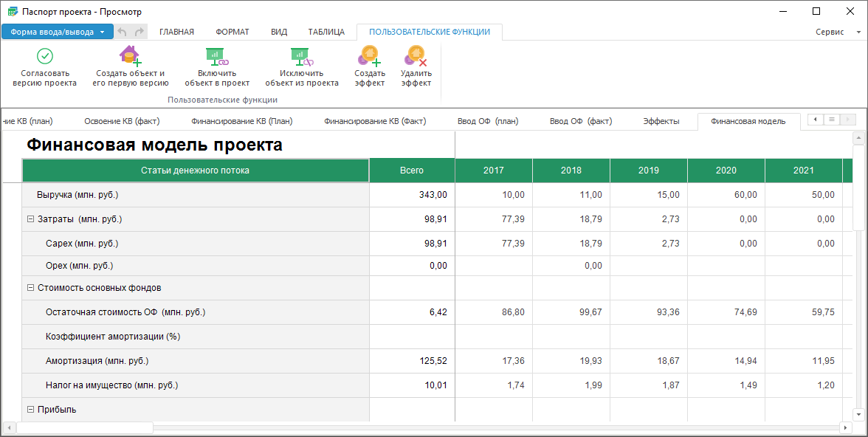Screen dimensions: 868x437
Task: Switch to the ГЛАВНАЯ ribbon tab
Action: [x=176, y=32]
